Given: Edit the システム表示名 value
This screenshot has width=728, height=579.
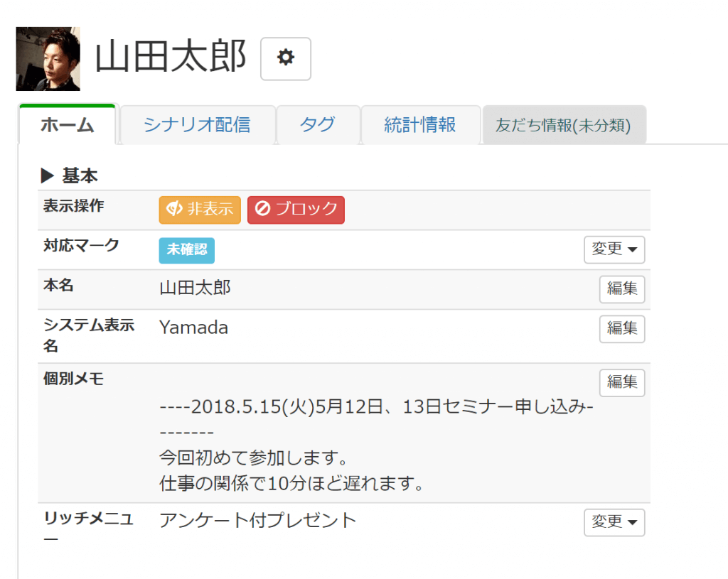Looking at the screenshot, I should 622,328.
